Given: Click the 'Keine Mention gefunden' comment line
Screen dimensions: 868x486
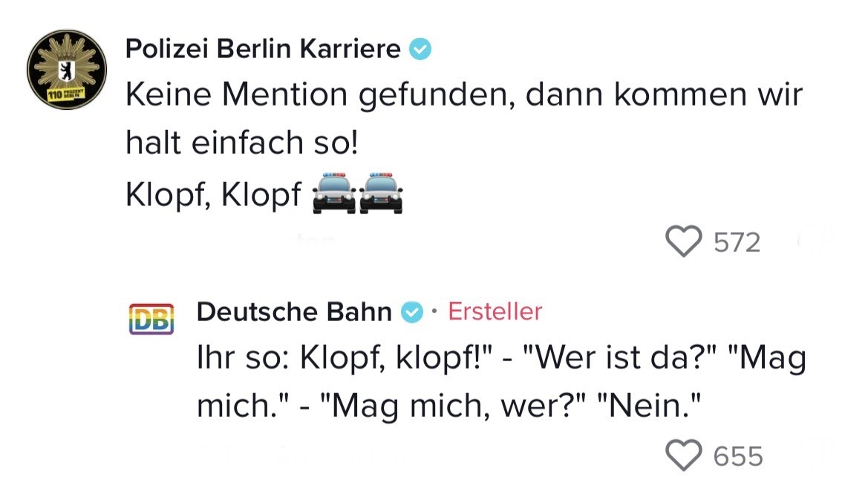Looking at the screenshot, I should click(x=464, y=95).
